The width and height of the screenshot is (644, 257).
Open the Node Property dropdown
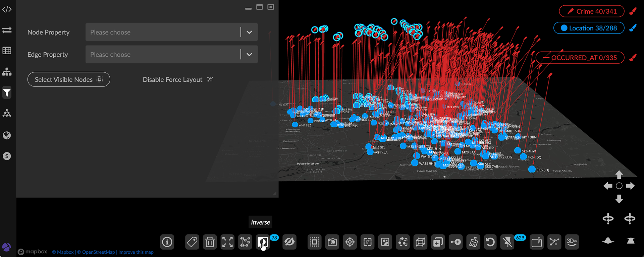171,32
